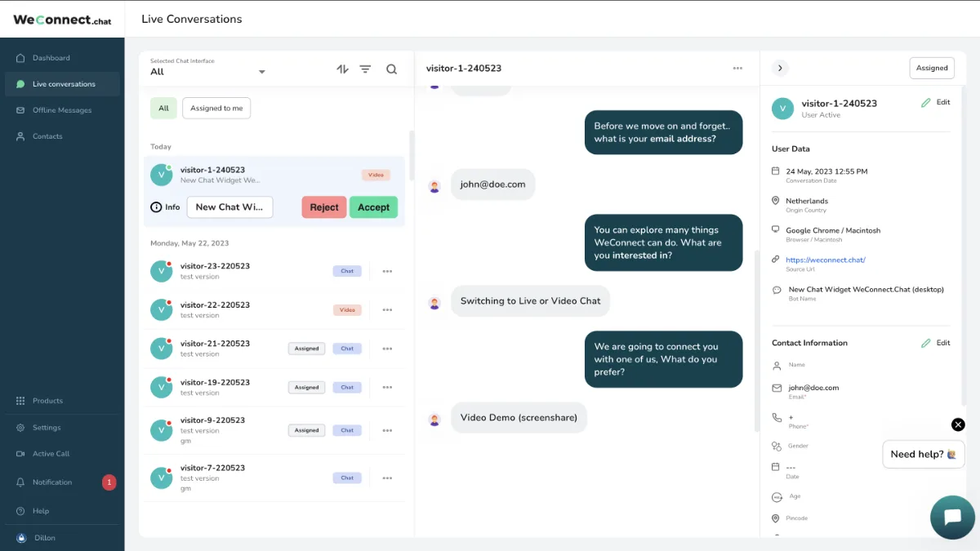
Task: Click the New Chat Wi... button
Action: (229, 207)
